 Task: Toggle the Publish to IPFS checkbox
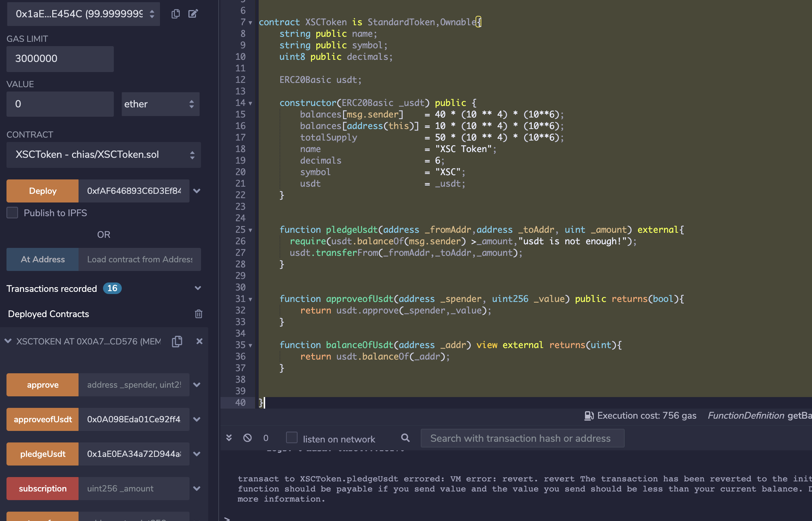pyautogui.click(x=12, y=213)
